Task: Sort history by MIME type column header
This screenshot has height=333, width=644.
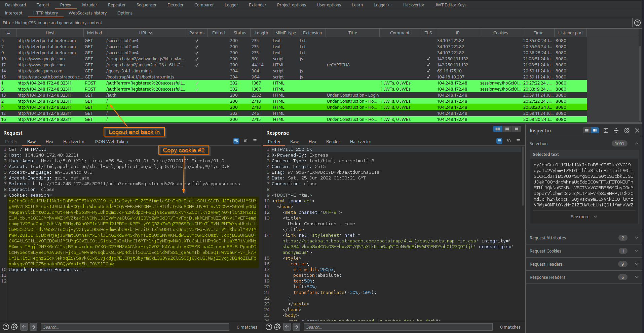Action: pos(286,33)
